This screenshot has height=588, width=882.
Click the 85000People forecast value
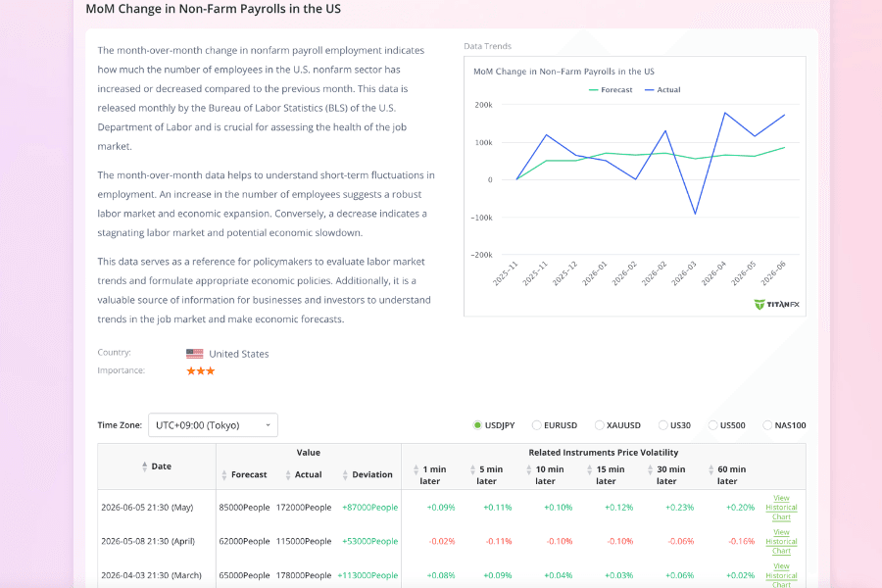tap(245, 508)
